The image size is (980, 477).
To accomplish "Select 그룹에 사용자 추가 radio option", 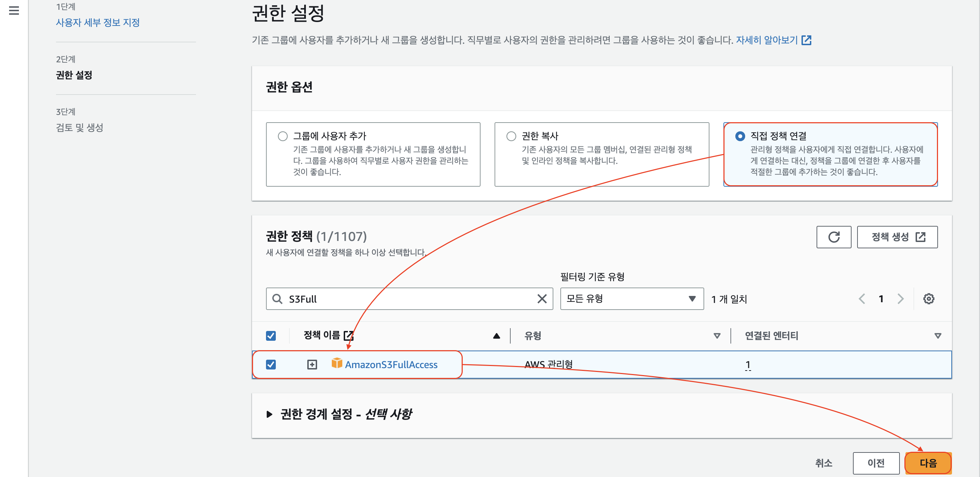I will point(283,136).
